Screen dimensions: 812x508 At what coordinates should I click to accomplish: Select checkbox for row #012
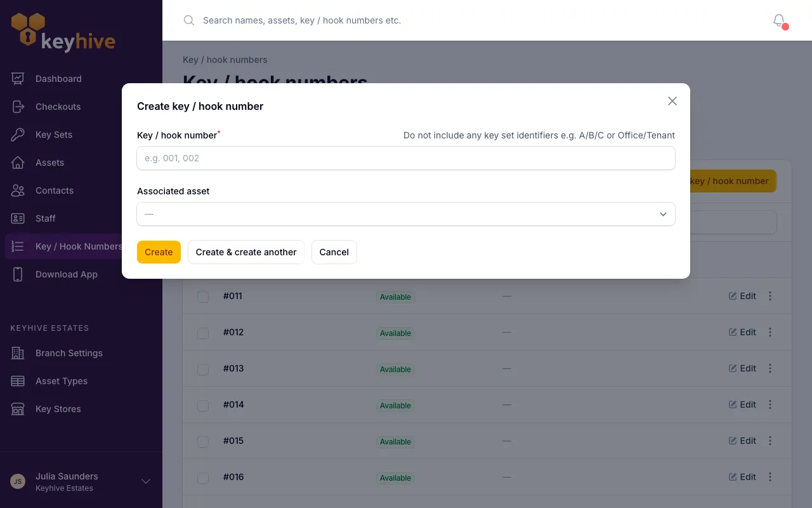pyautogui.click(x=203, y=333)
